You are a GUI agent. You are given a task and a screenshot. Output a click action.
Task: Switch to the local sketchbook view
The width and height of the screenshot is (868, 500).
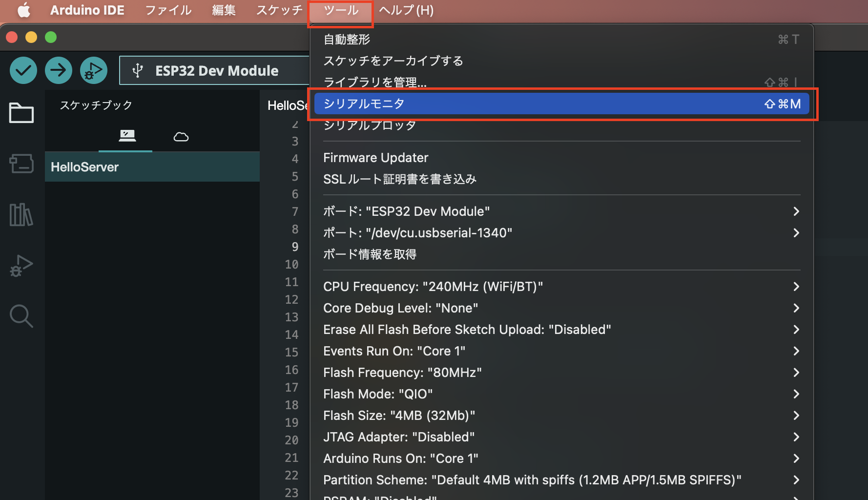click(125, 137)
